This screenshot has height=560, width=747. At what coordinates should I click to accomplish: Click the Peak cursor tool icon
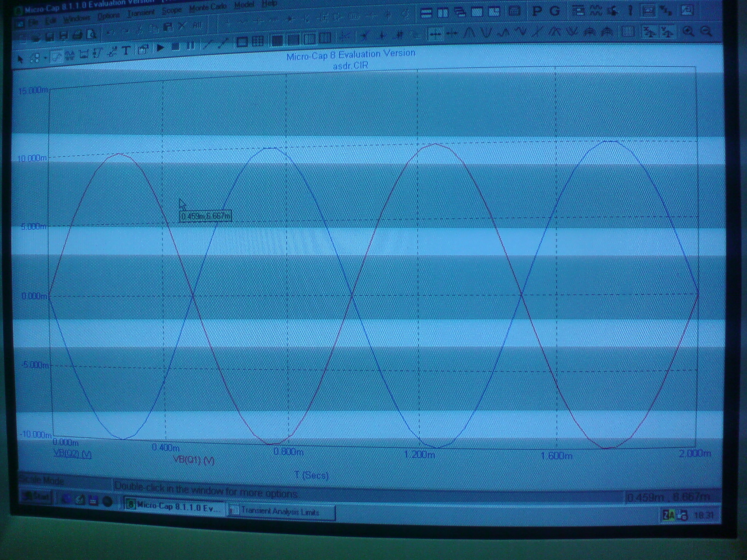[469, 33]
